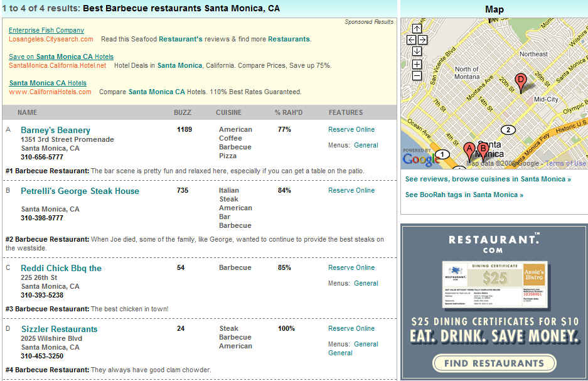
Task: Click the FIND RESTAURANTS ad button
Action: (494, 363)
